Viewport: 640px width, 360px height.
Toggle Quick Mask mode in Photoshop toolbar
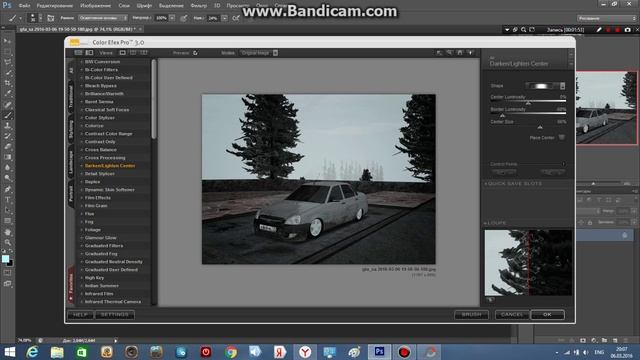pos(7,273)
